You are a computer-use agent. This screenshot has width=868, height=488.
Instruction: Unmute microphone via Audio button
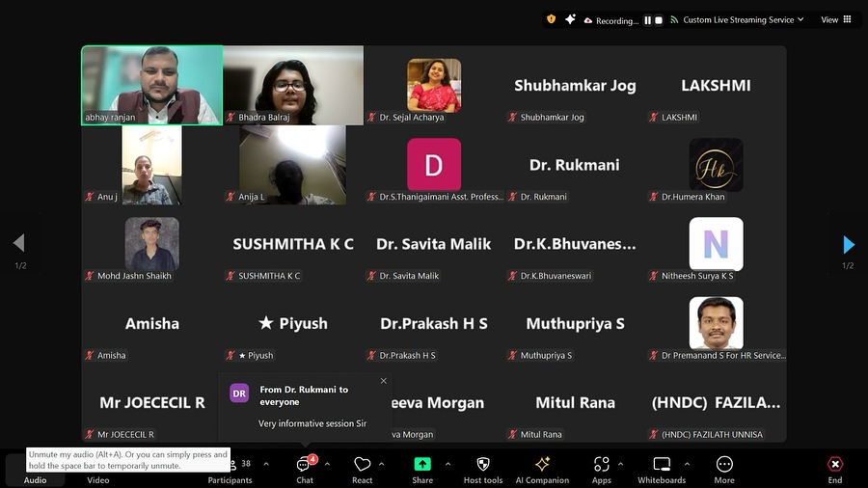pyautogui.click(x=35, y=468)
